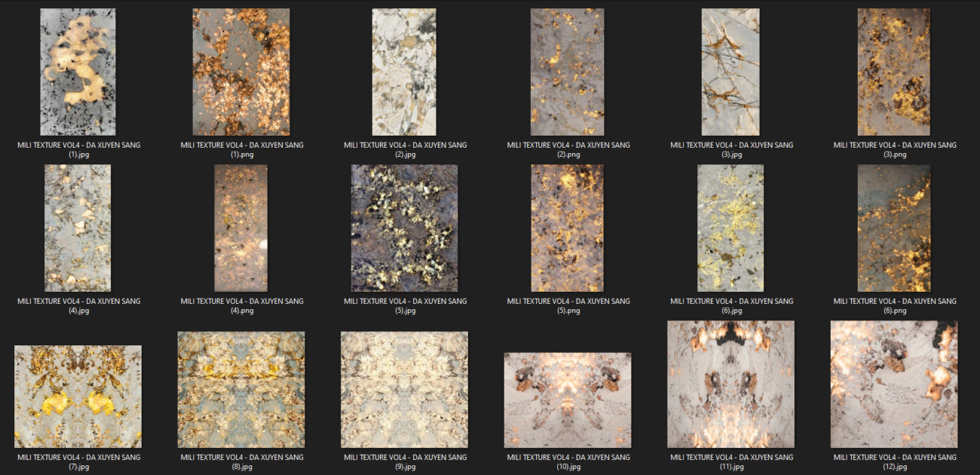Select thumbnail of DA XUYEN SANG (7).jpg
The height and width of the screenshot is (475, 980).
pos(78,397)
